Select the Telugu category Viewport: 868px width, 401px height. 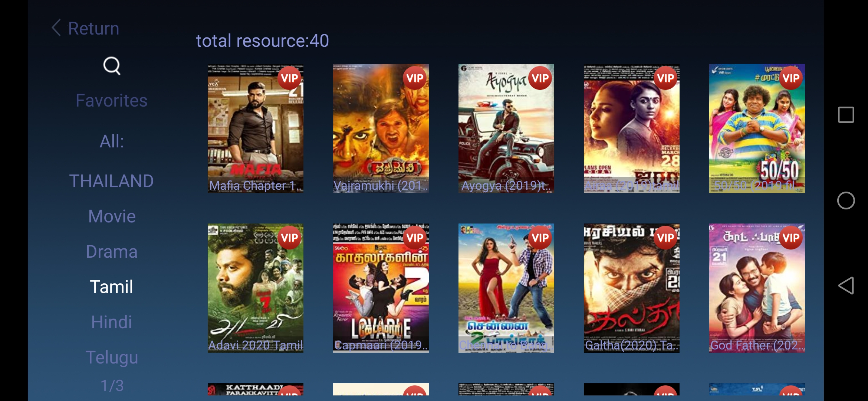(112, 358)
